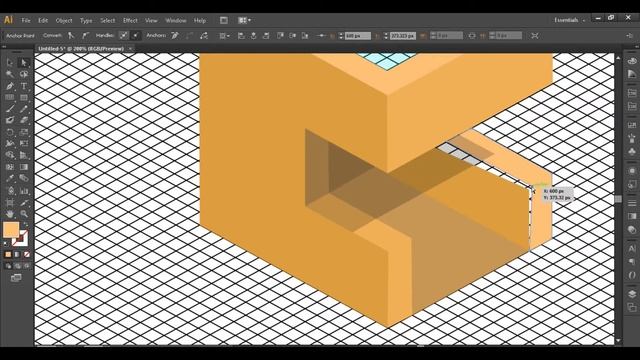Select the Column Graph tool
The image size is (640, 360).
click(24, 191)
